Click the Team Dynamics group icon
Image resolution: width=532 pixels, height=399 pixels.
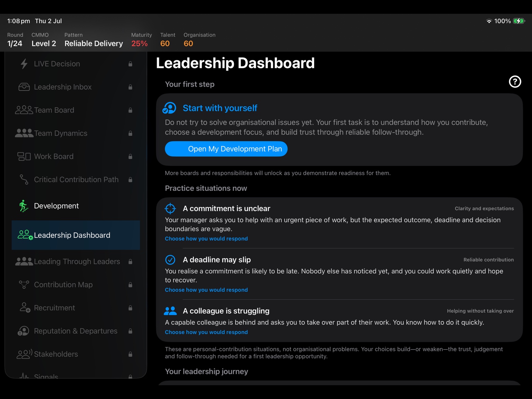pyautogui.click(x=24, y=133)
